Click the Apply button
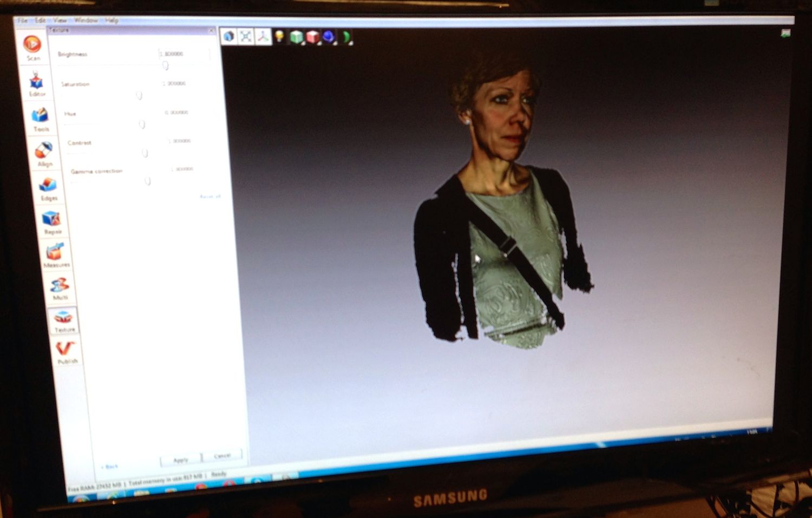Image resolution: width=812 pixels, height=518 pixels. tap(180, 460)
